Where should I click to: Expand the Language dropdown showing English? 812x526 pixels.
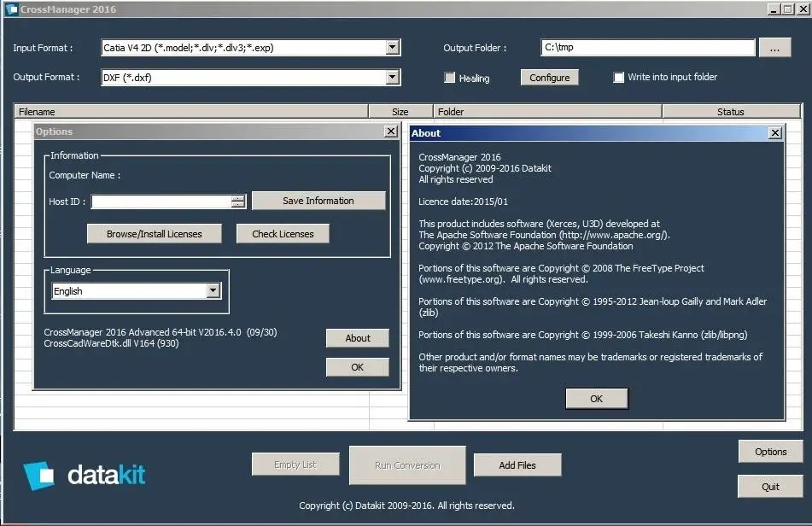coord(213,291)
